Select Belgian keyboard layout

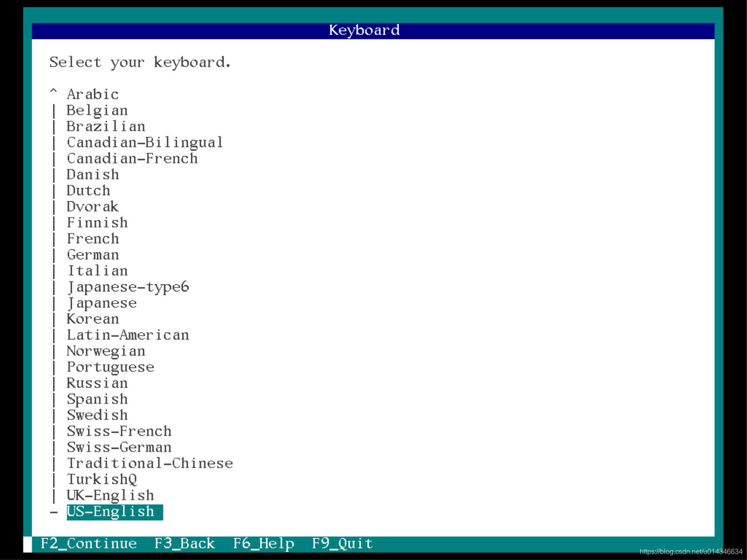[x=97, y=110]
